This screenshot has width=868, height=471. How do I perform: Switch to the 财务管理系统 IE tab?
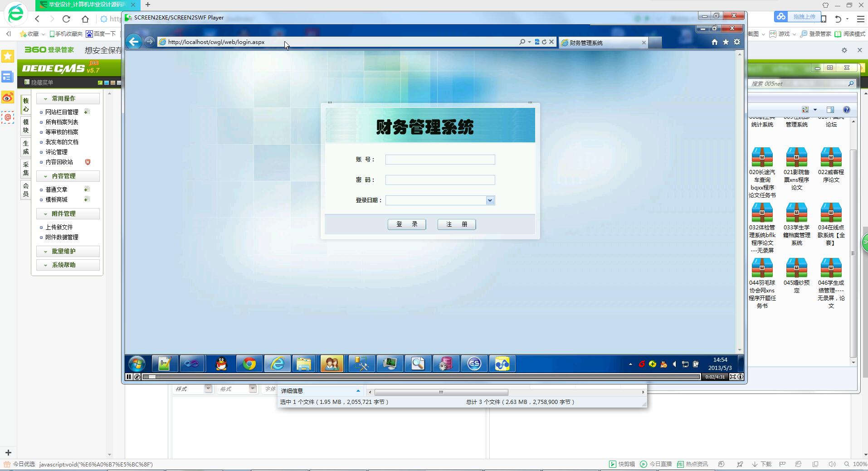pyautogui.click(x=603, y=43)
